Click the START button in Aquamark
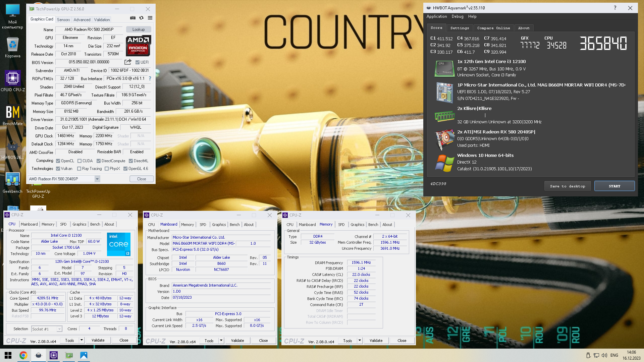644x362 pixels. [614, 186]
